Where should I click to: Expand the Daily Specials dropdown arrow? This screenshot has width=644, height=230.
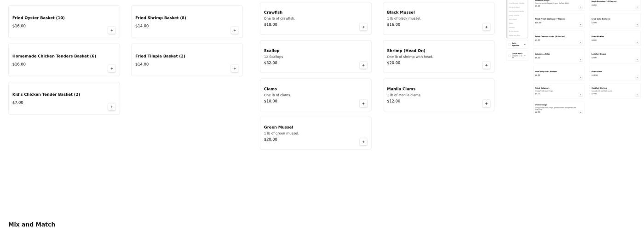pos(525,45)
